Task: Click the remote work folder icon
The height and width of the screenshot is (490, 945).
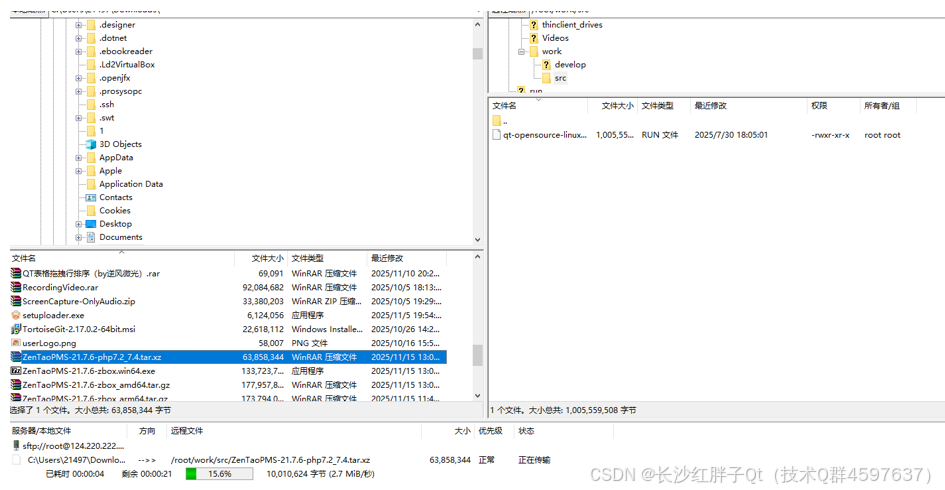Action: pos(533,51)
